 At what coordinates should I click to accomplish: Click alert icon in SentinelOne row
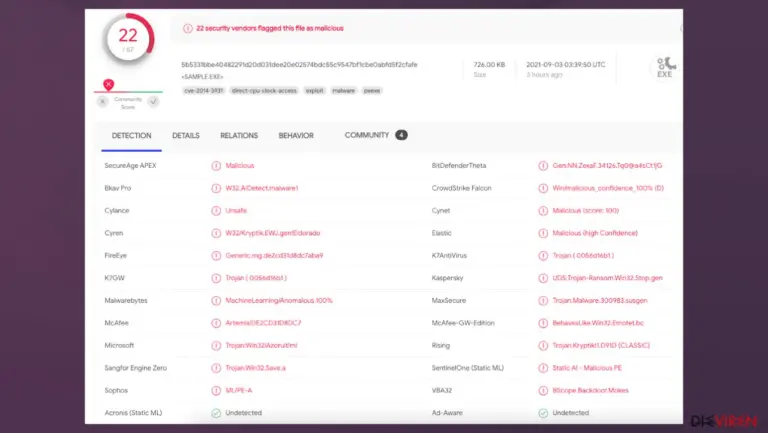pos(543,368)
